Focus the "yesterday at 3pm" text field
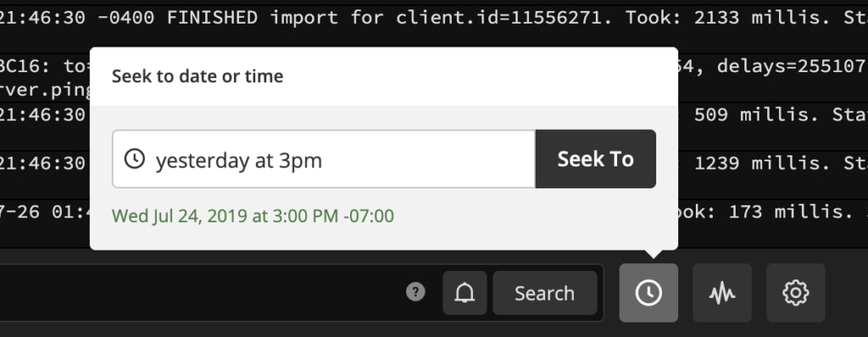 point(324,159)
